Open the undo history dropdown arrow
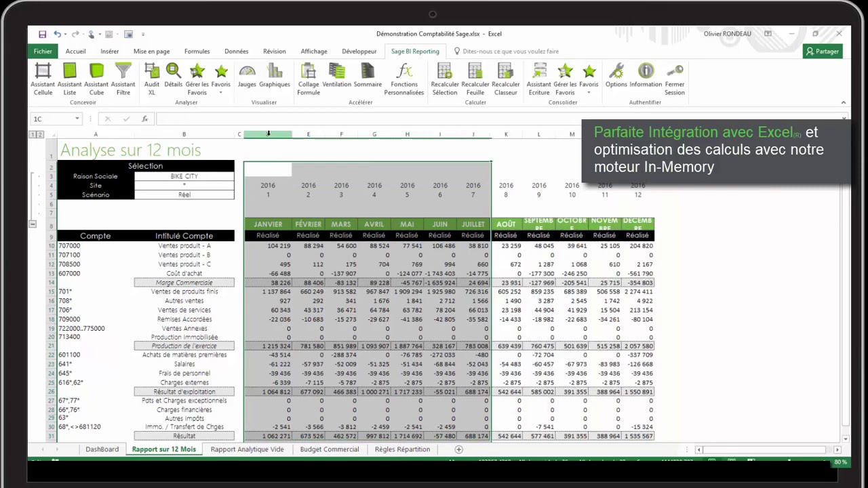This screenshot has width=868, height=488. pos(66,34)
